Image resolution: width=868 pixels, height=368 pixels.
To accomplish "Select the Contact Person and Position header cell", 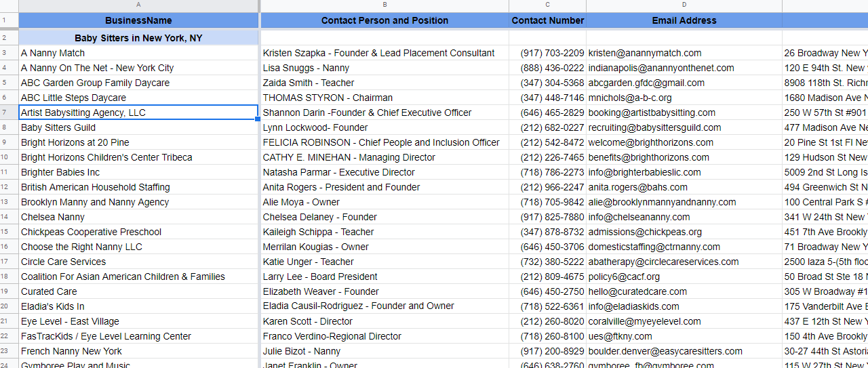I will (x=384, y=20).
